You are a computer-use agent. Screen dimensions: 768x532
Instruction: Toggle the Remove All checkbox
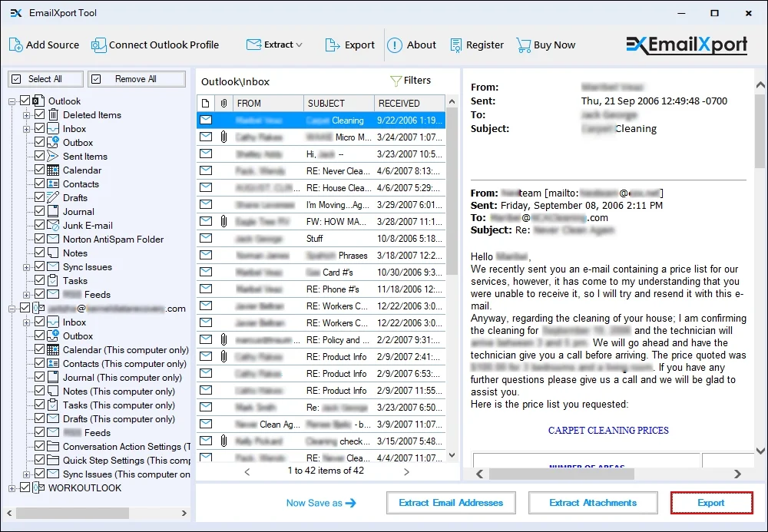tap(97, 78)
